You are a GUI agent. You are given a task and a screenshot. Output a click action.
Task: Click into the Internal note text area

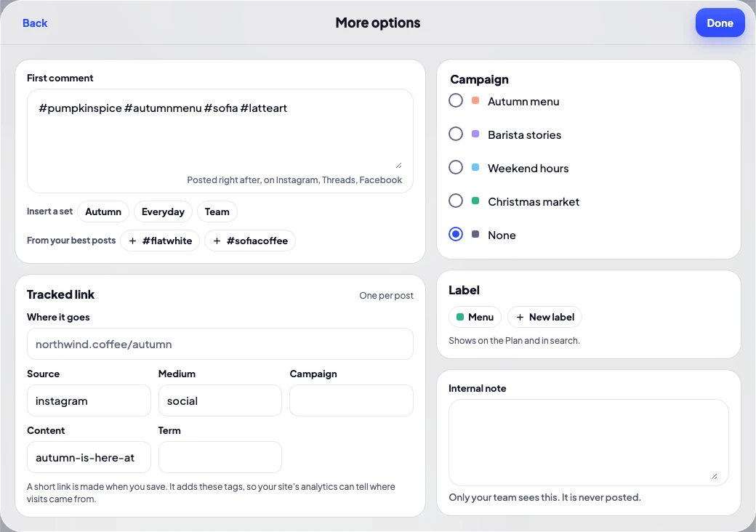coord(588,443)
